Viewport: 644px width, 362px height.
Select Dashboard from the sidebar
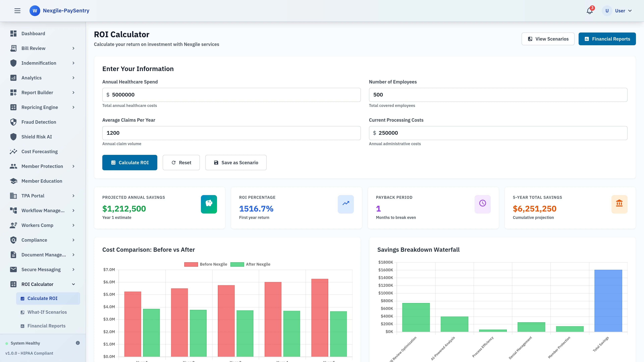point(33,34)
